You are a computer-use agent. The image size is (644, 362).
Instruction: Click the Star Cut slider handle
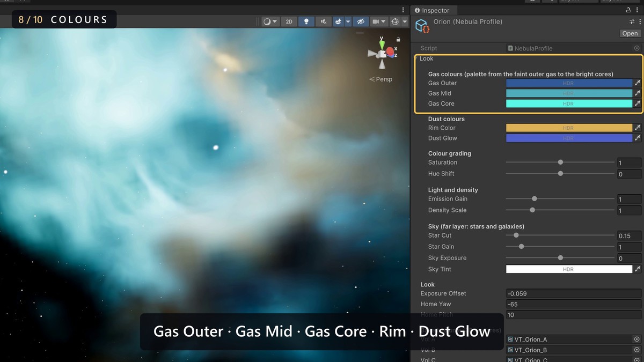click(x=516, y=235)
